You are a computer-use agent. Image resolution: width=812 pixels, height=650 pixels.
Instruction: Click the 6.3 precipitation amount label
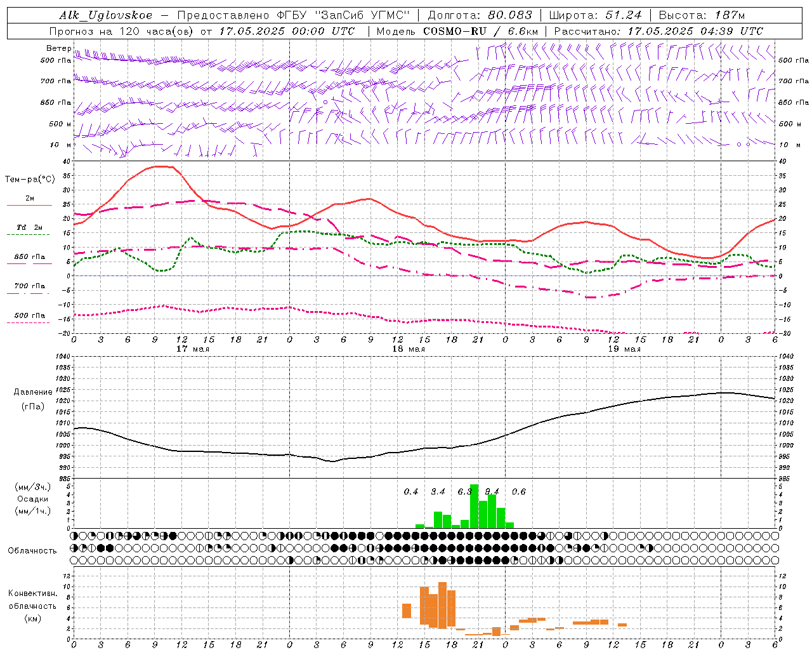tap(465, 491)
